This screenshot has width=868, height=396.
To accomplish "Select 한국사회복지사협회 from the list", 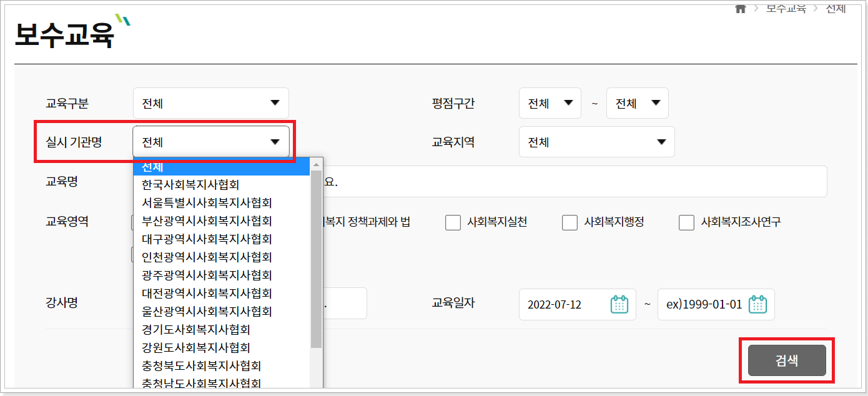I will (190, 184).
